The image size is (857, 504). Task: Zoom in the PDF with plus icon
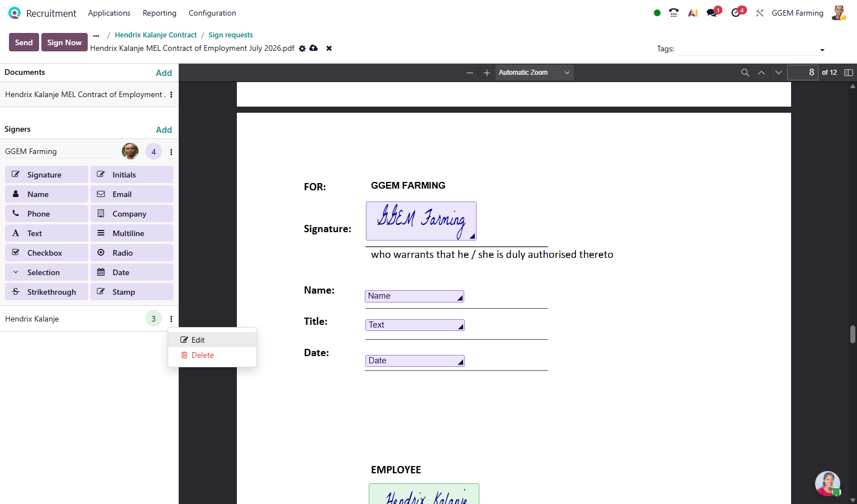(487, 73)
